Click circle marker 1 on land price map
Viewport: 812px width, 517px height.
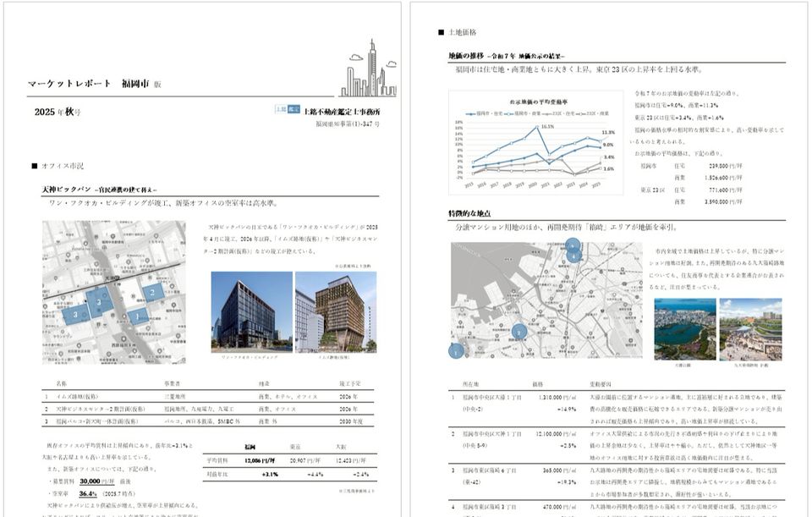click(458, 349)
